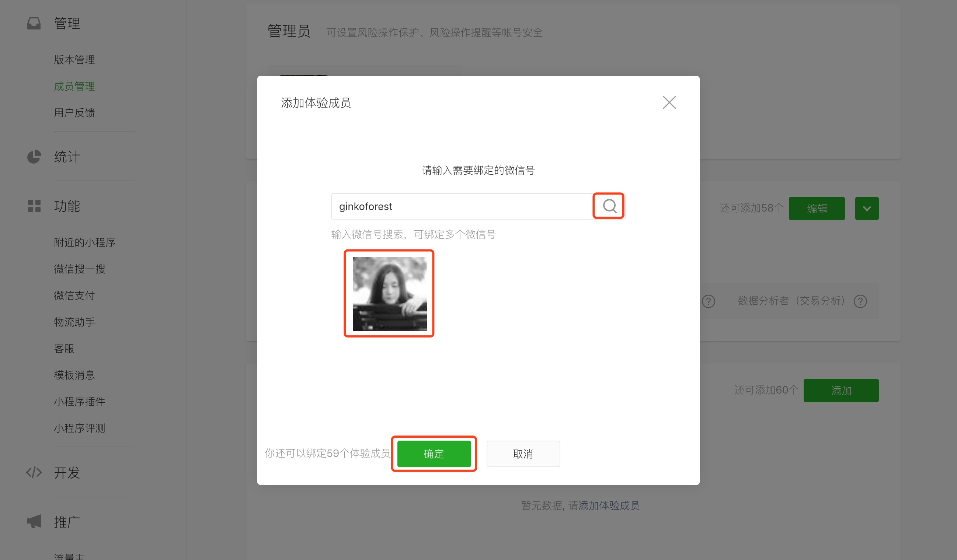
Task: Click the 还可添加60个 text
Action: [x=766, y=390]
